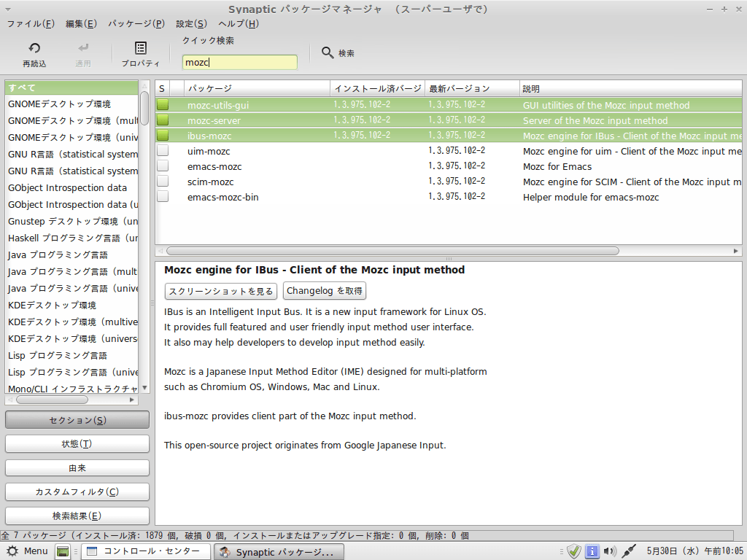Image resolution: width=747 pixels, height=560 pixels.
Task: Toggle the status checkbox for emacs-mozc
Action: pos(163,166)
